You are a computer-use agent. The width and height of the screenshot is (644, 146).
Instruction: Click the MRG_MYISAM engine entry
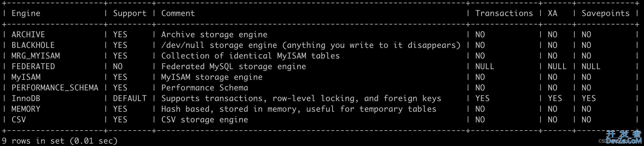pyautogui.click(x=36, y=56)
